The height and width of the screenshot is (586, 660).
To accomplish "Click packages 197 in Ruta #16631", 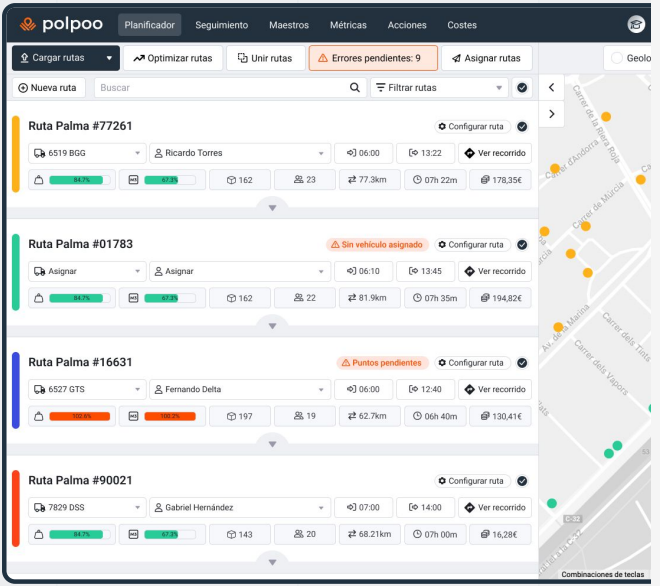I will pyautogui.click(x=240, y=416).
